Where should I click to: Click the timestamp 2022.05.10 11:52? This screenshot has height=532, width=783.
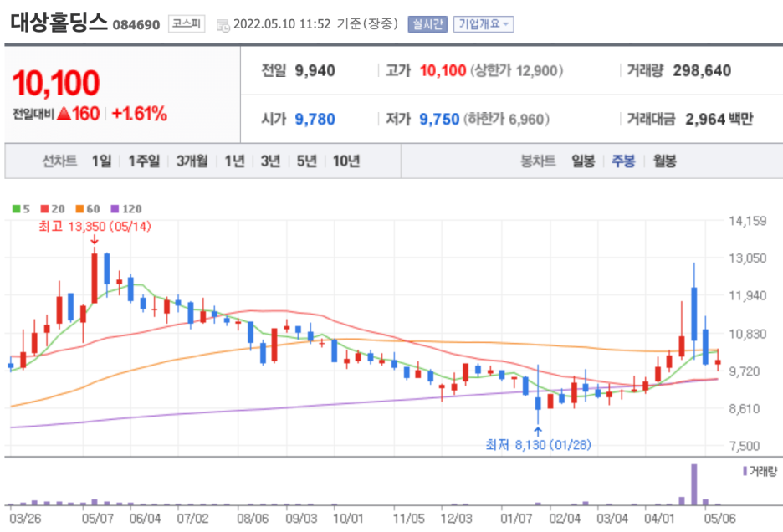point(282,24)
